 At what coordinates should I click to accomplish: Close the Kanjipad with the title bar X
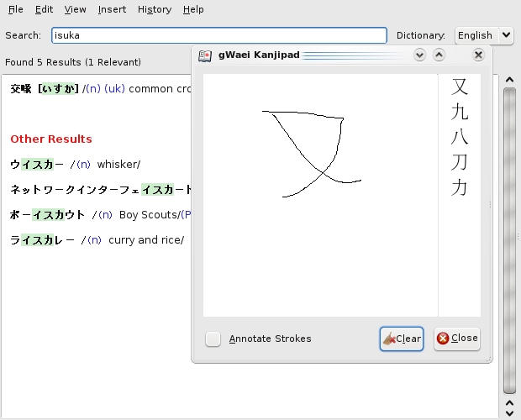(x=478, y=55)
